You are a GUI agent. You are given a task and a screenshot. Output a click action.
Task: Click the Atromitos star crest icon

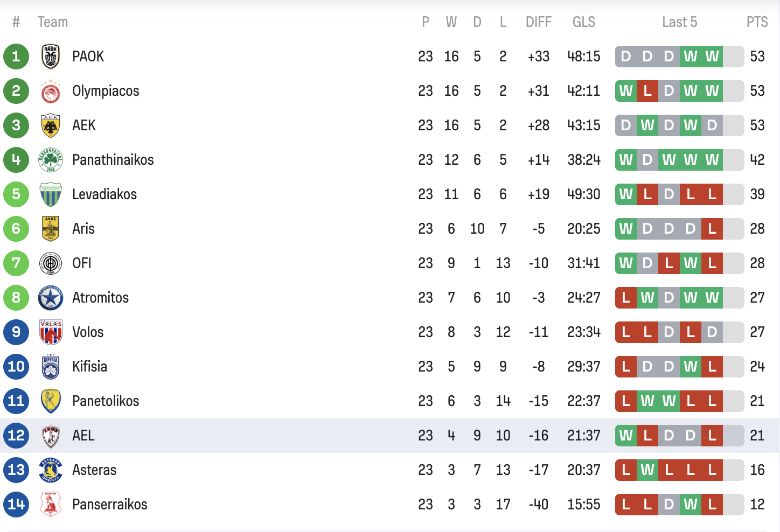51,298
